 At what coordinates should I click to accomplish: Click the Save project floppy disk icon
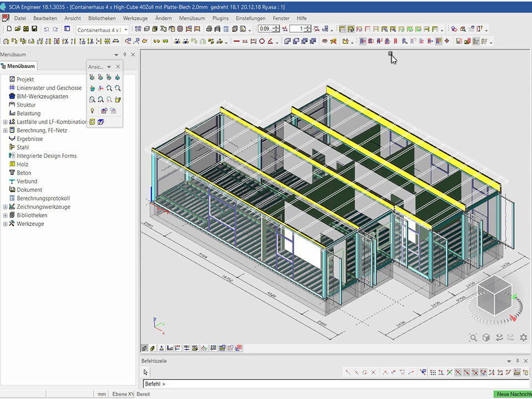point(34,29)
